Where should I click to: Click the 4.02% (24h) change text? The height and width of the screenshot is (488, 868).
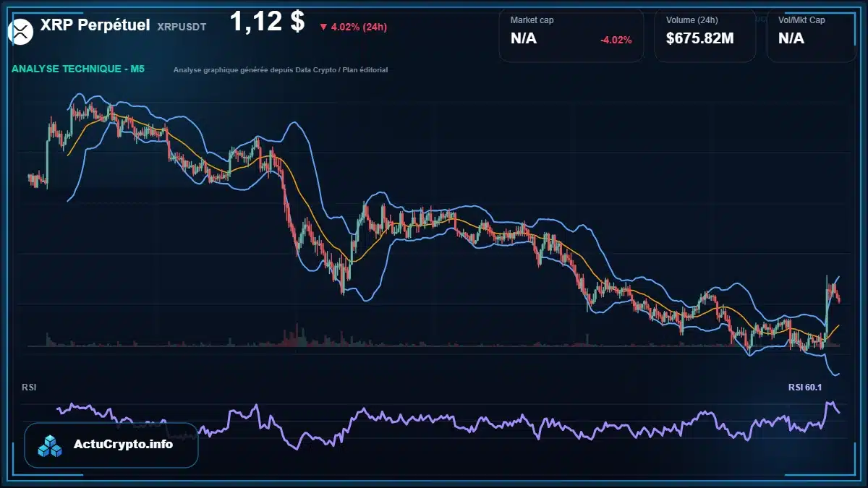click(x=358, y=27)
